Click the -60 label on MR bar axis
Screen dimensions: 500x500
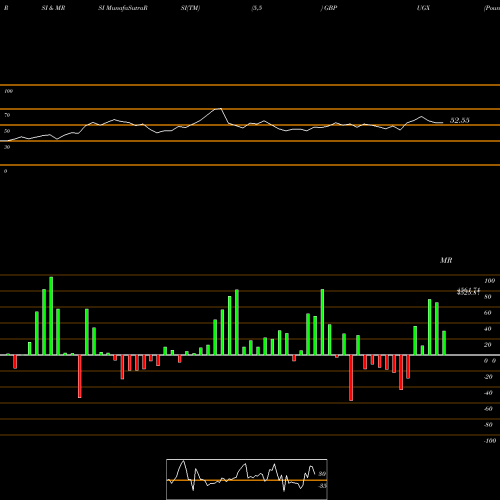click(488, 409)
